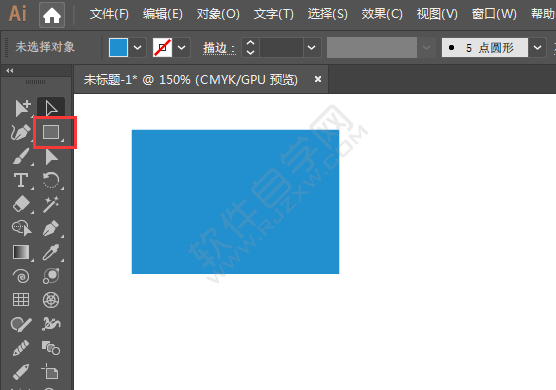Open the 效果(C) menu

pyautogui.click(x=382, y=15)
